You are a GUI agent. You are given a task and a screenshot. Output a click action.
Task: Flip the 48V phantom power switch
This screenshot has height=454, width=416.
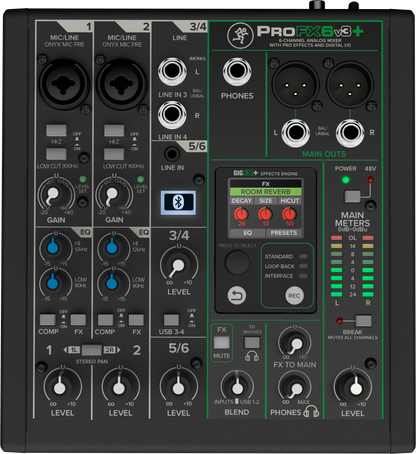[352, 196]
